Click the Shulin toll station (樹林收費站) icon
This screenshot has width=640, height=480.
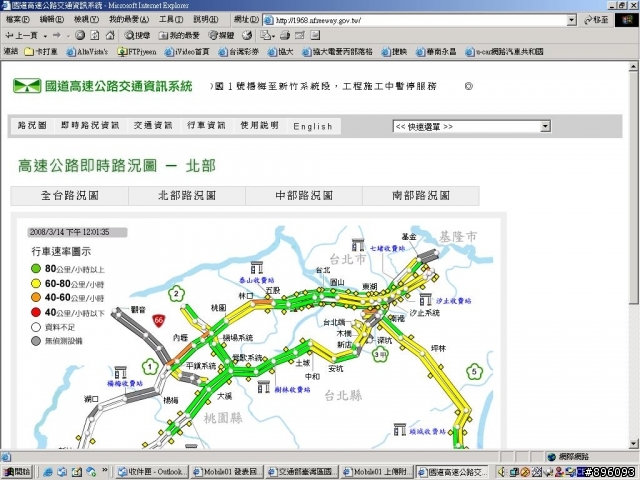[x=264, y=387]
